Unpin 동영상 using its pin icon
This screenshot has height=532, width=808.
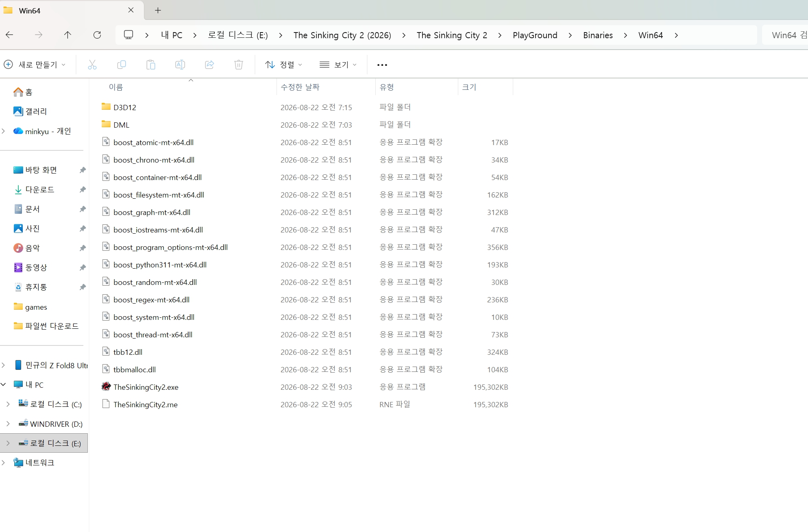pyautogui.click(x=83, y=267)
